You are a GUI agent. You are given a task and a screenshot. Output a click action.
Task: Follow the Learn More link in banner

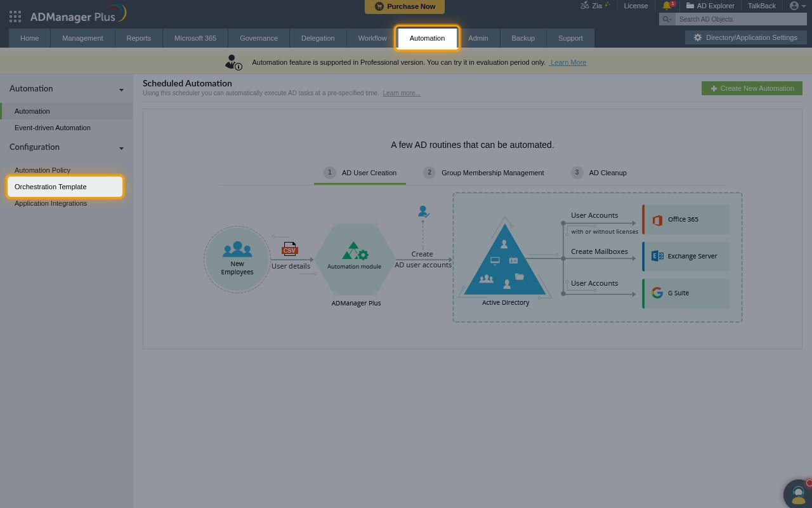pos(568,62)
